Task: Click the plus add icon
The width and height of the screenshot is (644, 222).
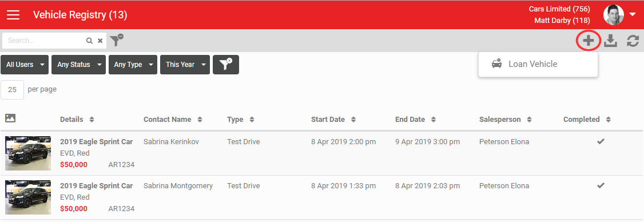Action: (x=589, y=41)
